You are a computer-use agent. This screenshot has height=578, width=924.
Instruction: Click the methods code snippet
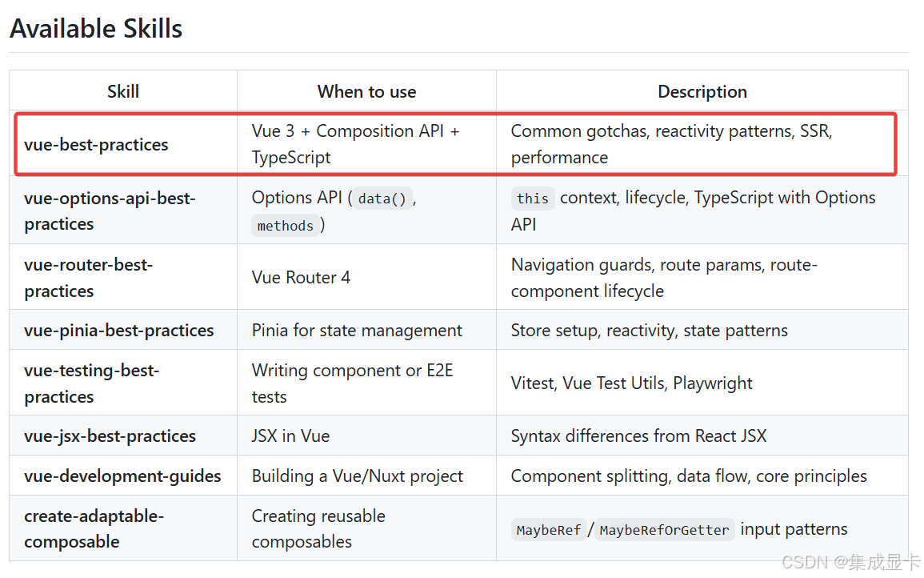click(286, 226)
